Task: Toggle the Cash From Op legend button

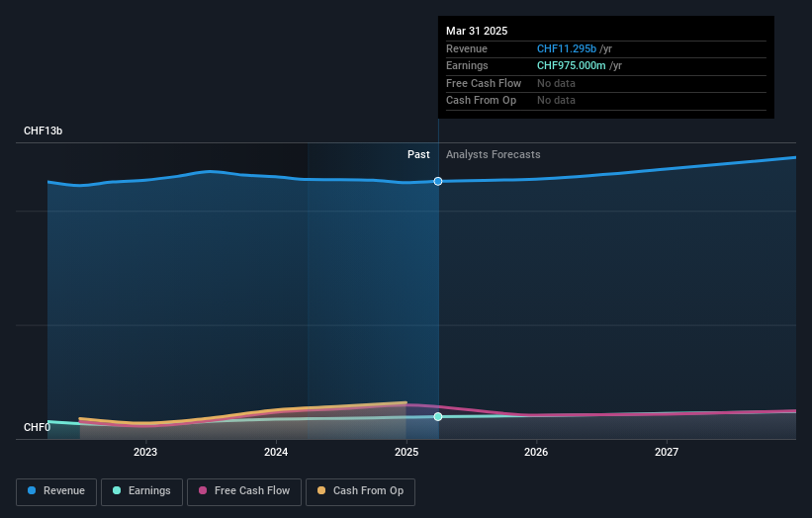Action: pos(360,491)
